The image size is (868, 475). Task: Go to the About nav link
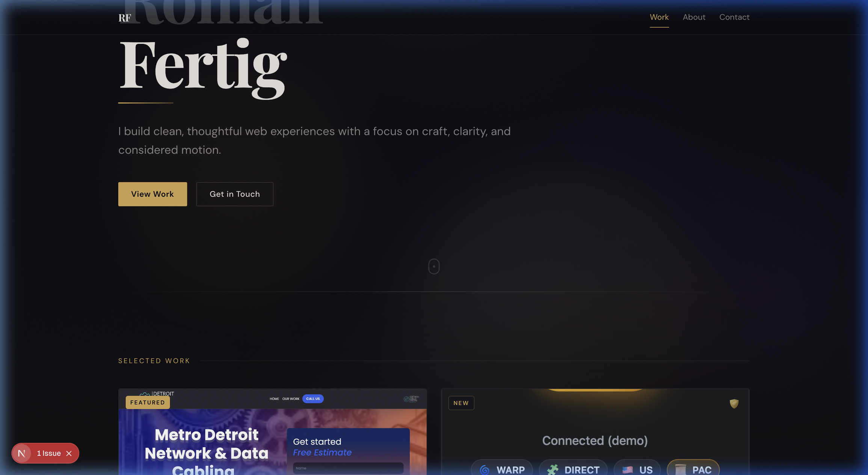coord(694,17)
